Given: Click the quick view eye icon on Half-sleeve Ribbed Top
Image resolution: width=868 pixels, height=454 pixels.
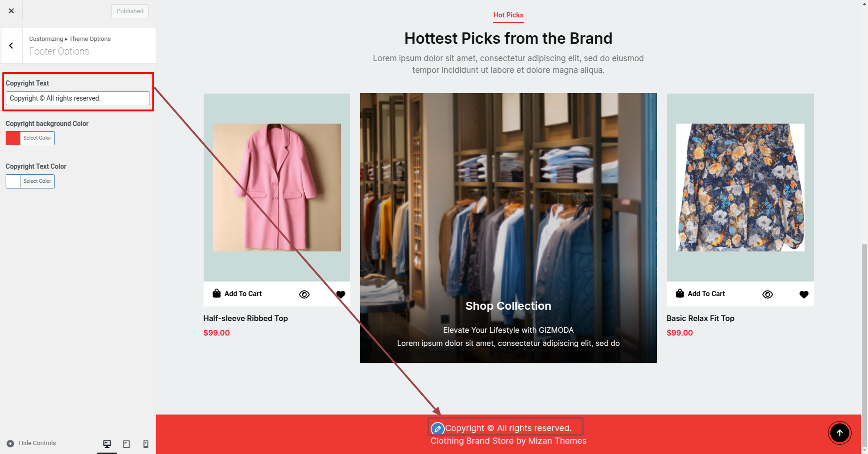Looking at the screenshot, I should coord(304,294).
